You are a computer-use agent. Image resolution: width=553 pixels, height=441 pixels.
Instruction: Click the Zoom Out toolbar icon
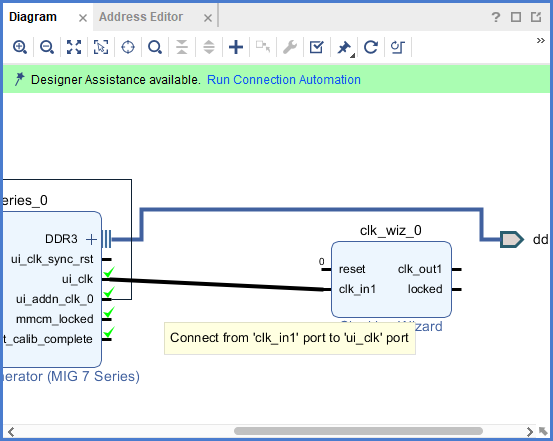47,47
